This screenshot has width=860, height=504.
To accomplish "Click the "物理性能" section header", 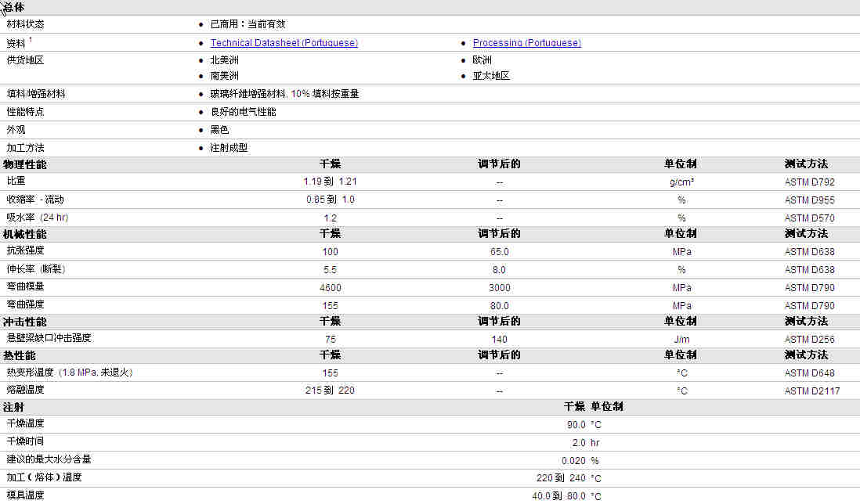I will pyautogui.click(x=25, y=164).
